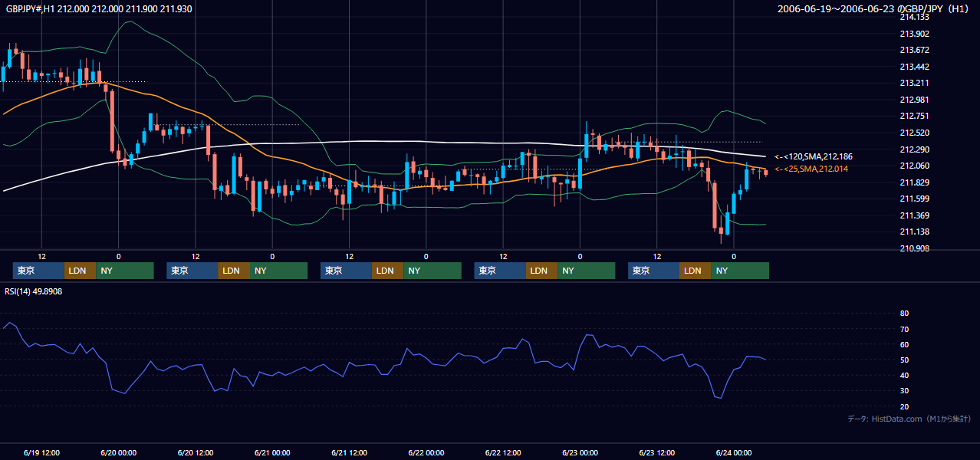Click the 211.829 price axis label
The height and width of the screenshot is (460, 980).
pos(914,182)
